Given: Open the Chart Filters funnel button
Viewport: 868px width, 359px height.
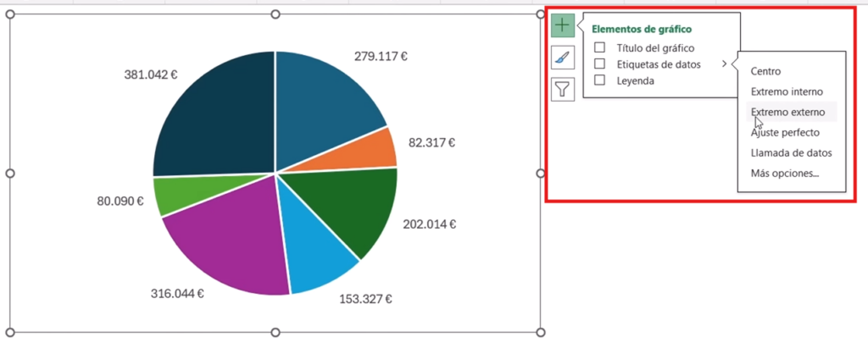Looking at the screenshot, I should pos(563,89).
